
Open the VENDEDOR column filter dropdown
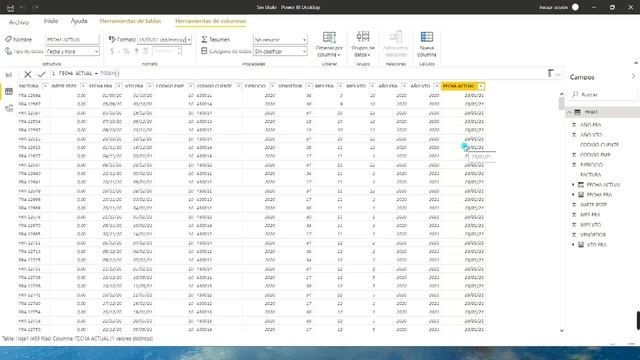click(x=309, y=86)
